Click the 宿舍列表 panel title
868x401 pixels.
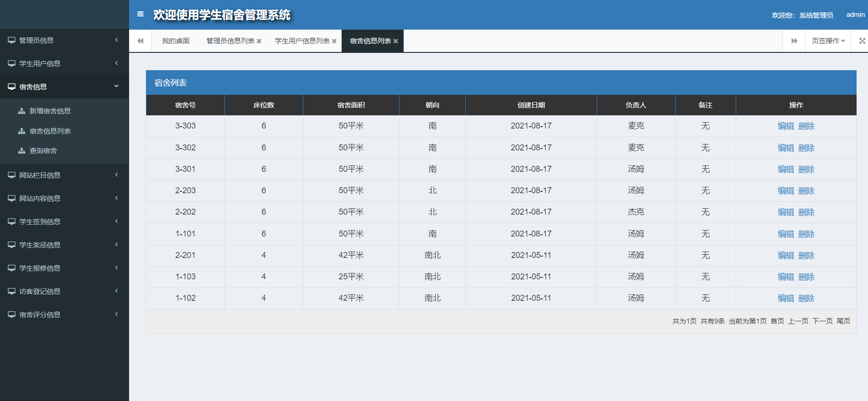click(x=171, y=82)
